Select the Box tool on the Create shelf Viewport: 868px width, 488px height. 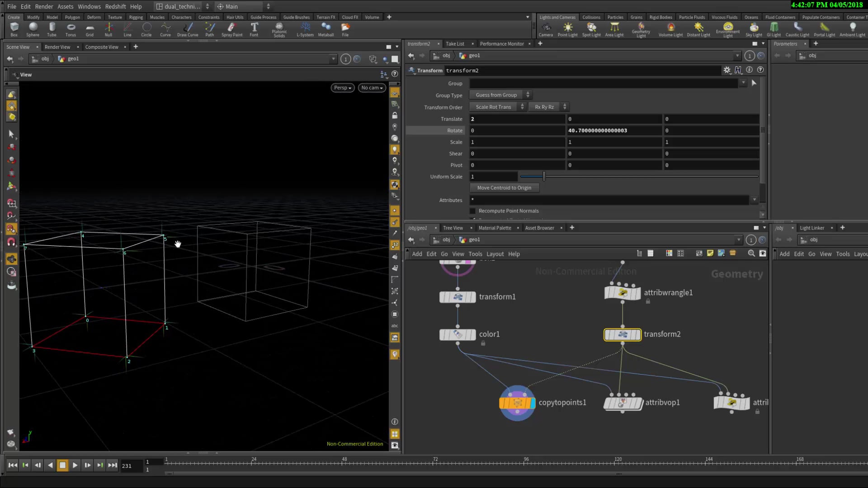coord(14,30)
